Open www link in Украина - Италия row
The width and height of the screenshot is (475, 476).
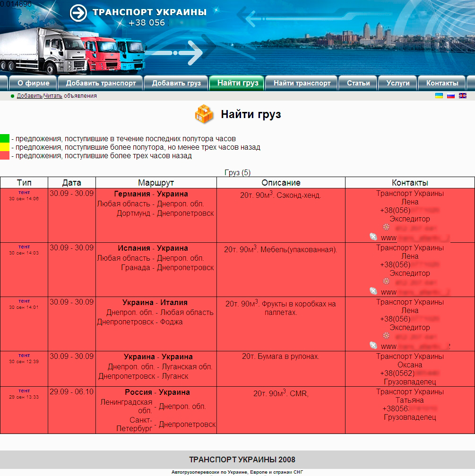coord(389,347)
